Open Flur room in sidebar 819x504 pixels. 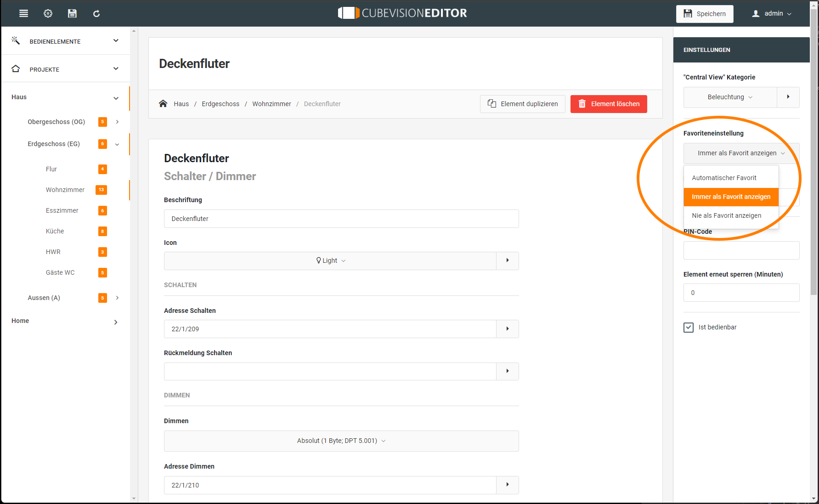[51, 169]
